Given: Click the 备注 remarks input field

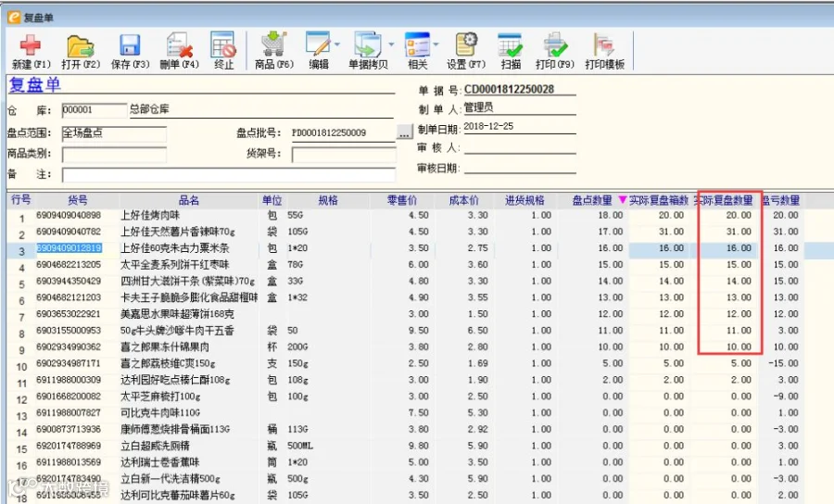Looking at the screenshot, I should pos(229,175).
